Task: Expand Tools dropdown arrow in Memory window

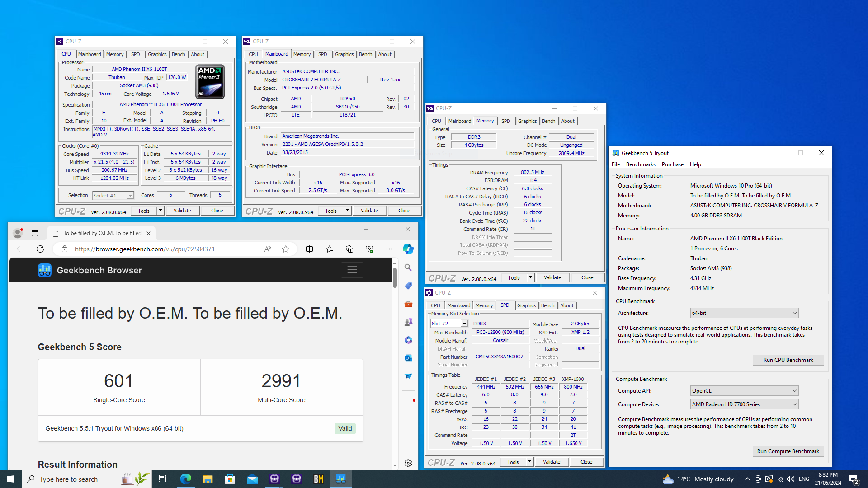Action: coord(530,277)
